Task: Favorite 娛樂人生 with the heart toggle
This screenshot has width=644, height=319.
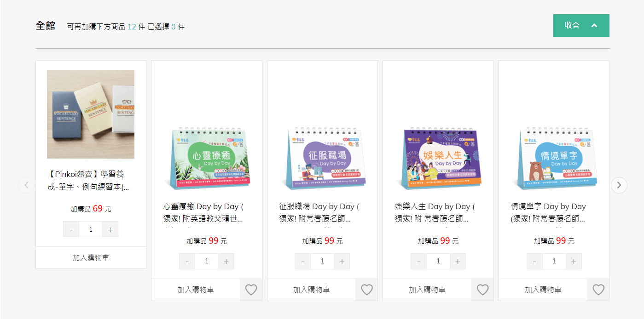Action: tap(482, 290)
